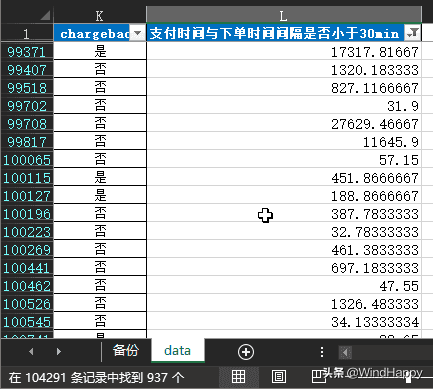Screen dimensions: 433x389
Task: Click cell with value 451.8666667
Action: pyautogui.click(x=284, y=178)
